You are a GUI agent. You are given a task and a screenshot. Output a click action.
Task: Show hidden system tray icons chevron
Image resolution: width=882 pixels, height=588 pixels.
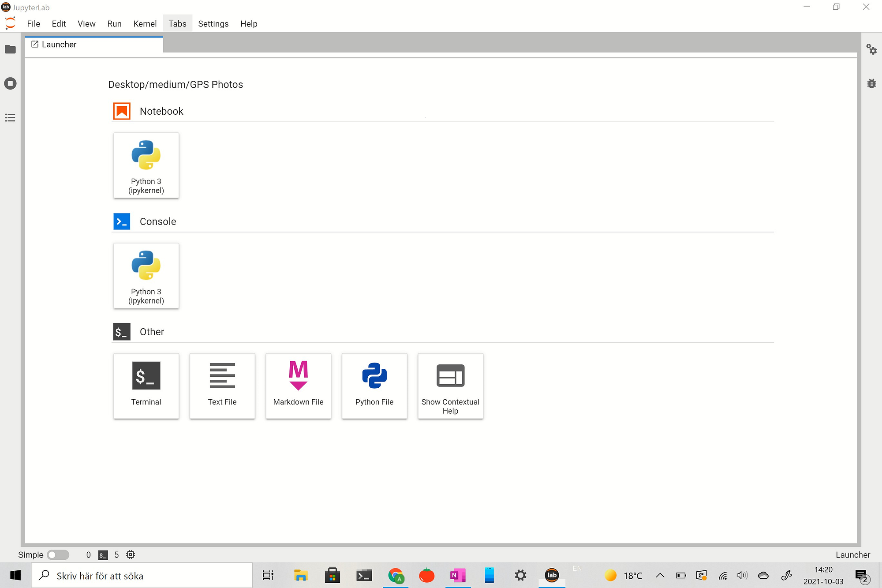(x=660, y=575)
